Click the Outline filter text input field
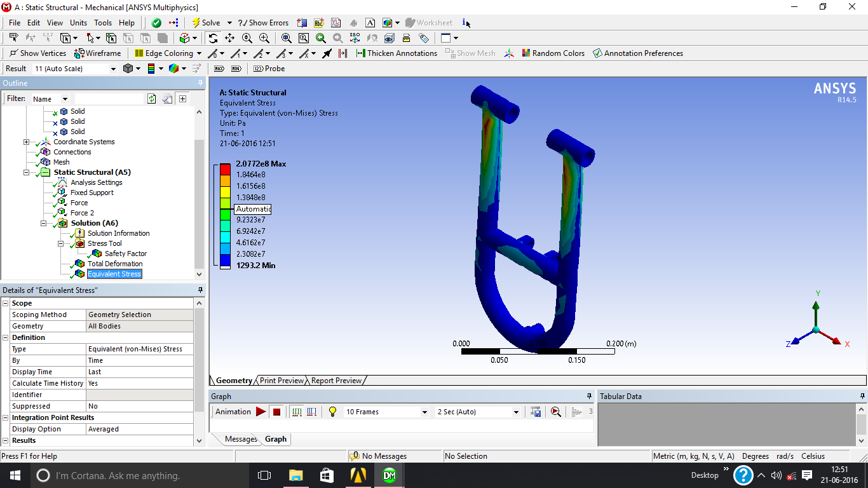868x488 pixels. [x=109, y=99]
